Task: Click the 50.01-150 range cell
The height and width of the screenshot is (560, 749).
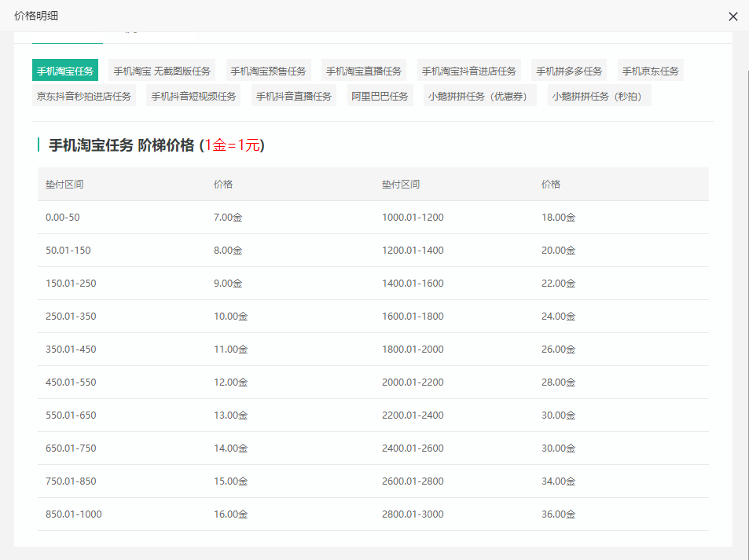Action: point(68,251)
